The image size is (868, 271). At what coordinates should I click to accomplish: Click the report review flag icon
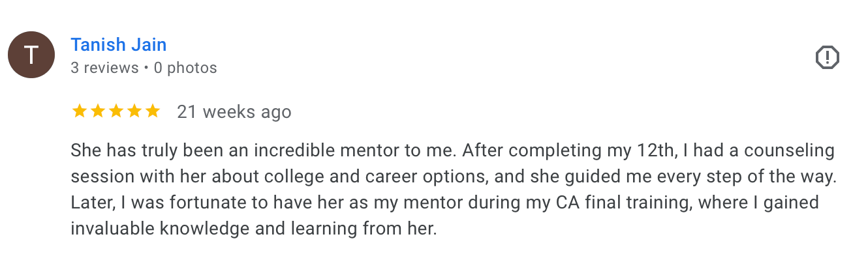click(x=827, y=58)
